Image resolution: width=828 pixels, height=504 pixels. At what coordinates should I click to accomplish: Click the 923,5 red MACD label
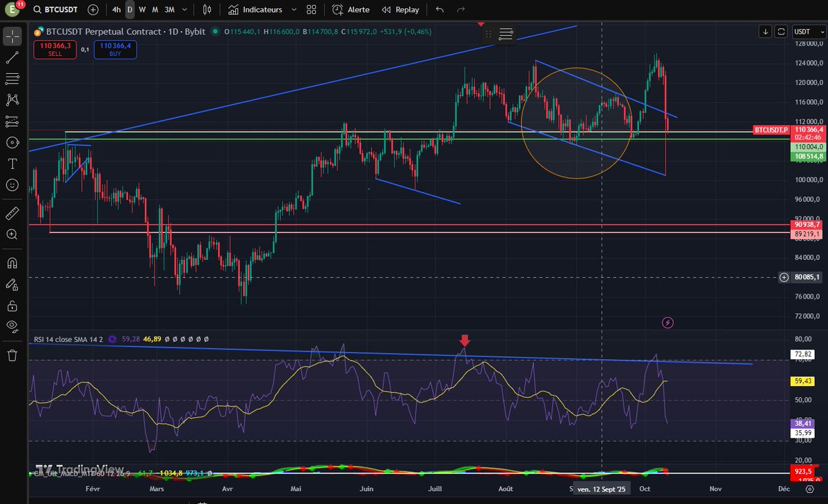click(805, 471)
